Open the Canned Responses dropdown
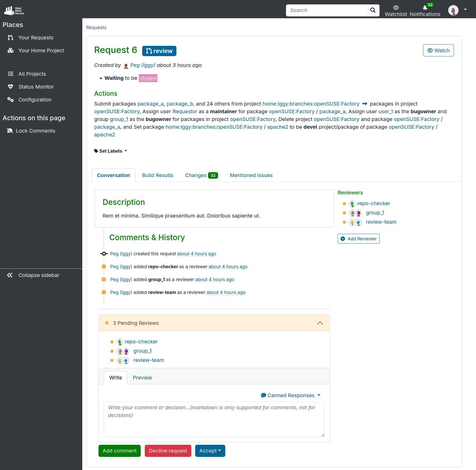The height and width of the screenshot is (470, 476). (x=291, y=395)
